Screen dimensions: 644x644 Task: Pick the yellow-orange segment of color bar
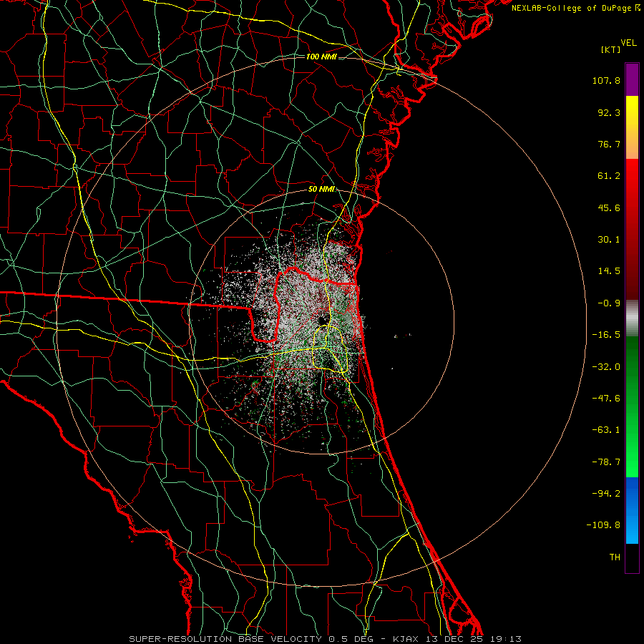pyautogui.click(x=632, y=127)
